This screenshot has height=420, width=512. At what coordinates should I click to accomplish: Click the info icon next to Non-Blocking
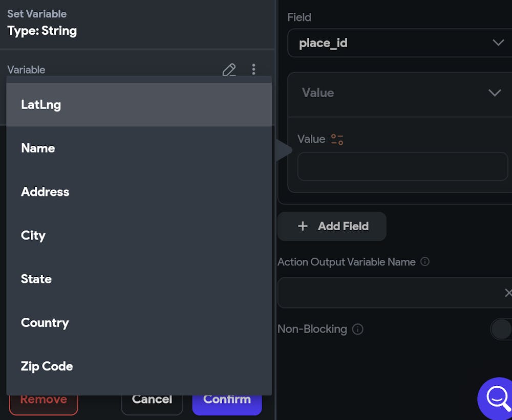358,329
